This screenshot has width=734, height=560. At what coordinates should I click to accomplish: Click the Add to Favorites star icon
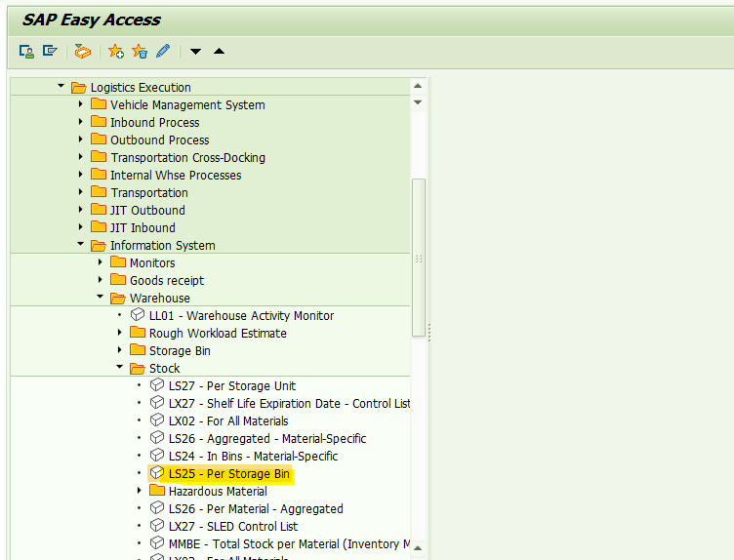point(115,51)
